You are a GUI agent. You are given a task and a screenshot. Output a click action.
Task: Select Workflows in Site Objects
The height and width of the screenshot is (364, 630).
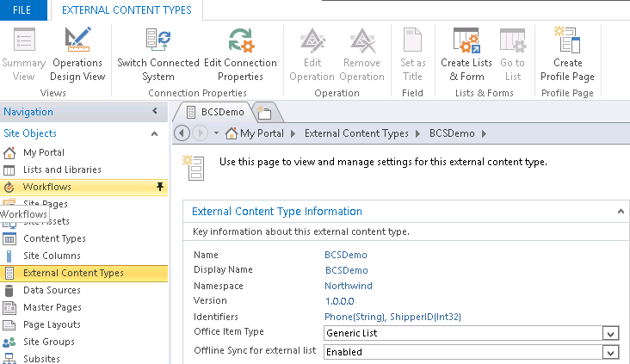click(47, 187)
